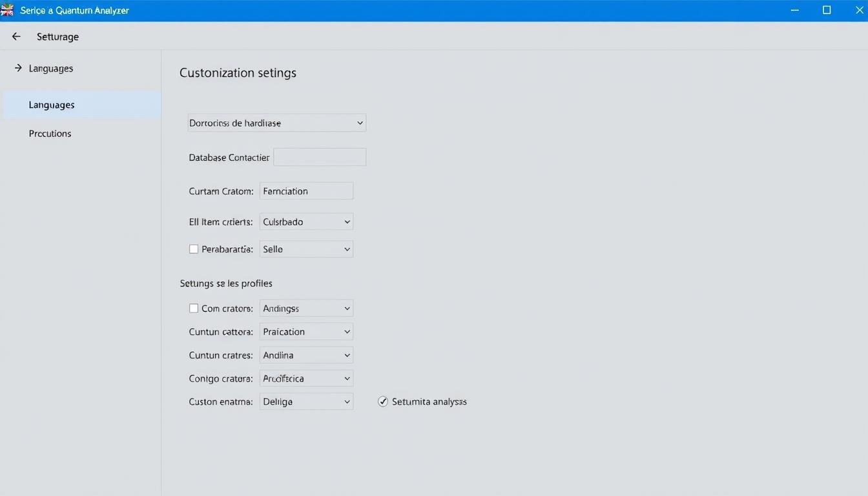
Task: Enable the Perabarartia checkbox
Action: 194,249
